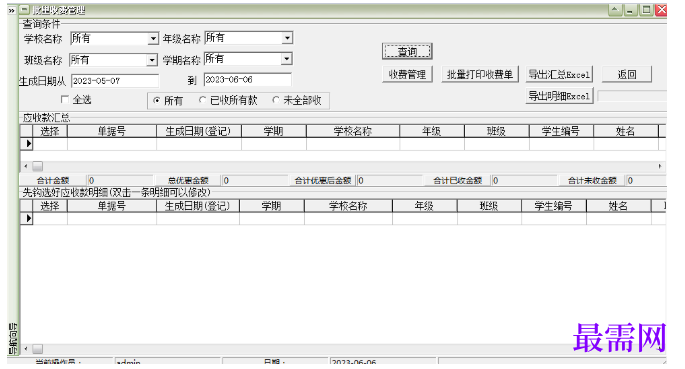Click detail table scrollbar left arrow
Viewport: 685px width, 369px height.
click(x=26, y=348)
